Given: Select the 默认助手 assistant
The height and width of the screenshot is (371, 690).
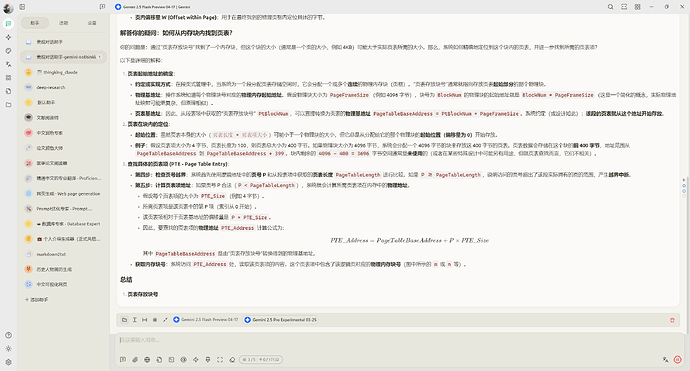Looking at the screenshot, I should 63,103.
